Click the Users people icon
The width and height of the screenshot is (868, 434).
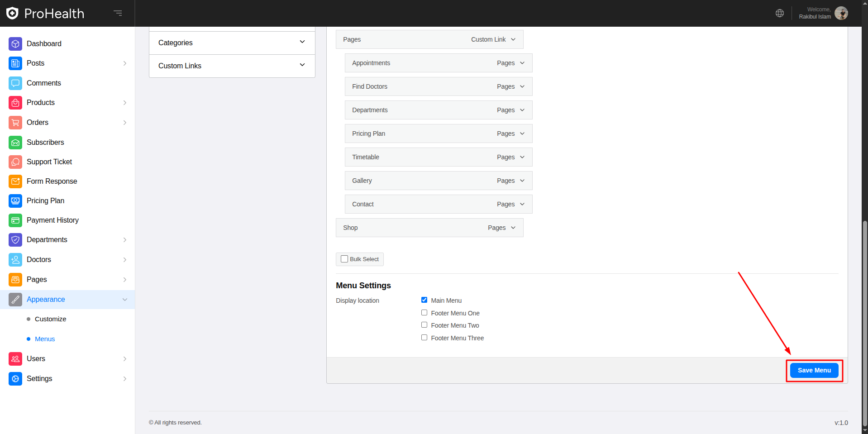click(x=15, y=359)
